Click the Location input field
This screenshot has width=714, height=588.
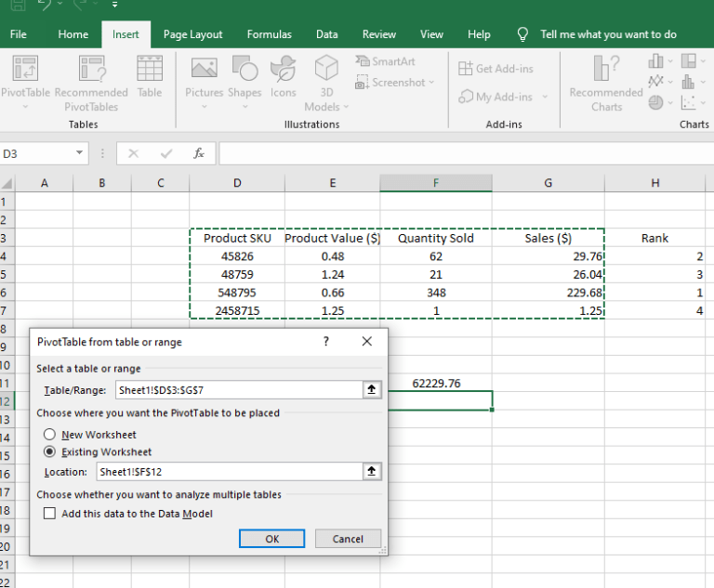(x=230, y=472)
